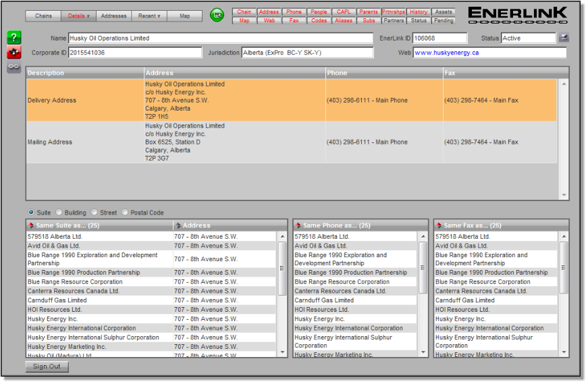Click the Partners button
This screenshot has width=588, height=384.
(394, 20)
